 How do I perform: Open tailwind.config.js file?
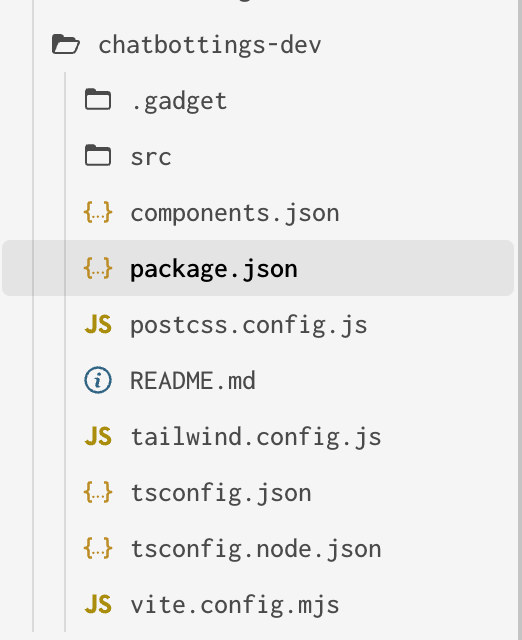[256, 438]
